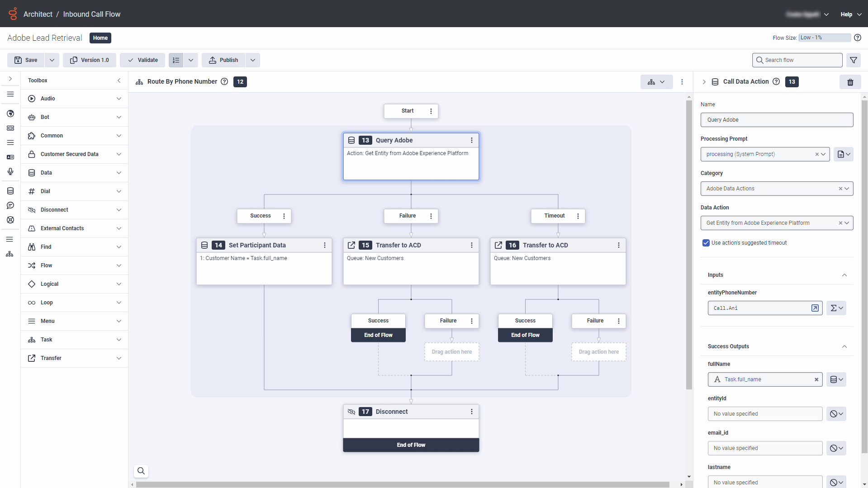Click the Save button
Screen dimensions: 868x488
(x=26, y=60)
